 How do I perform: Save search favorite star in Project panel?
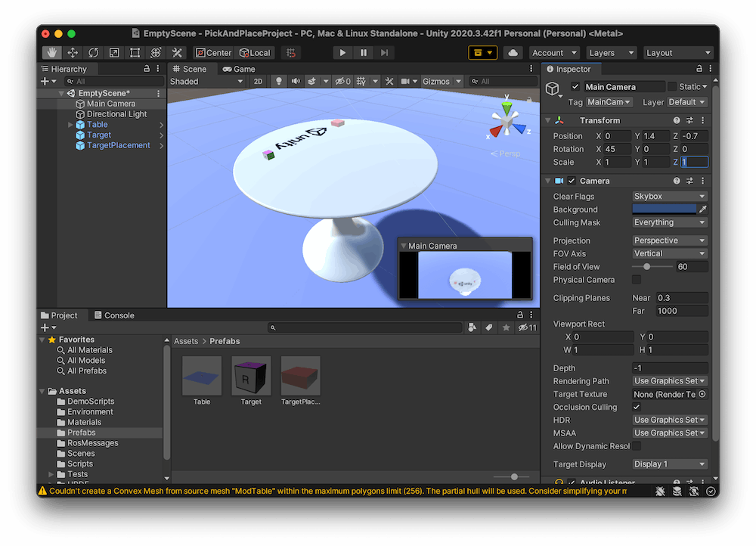506,328
